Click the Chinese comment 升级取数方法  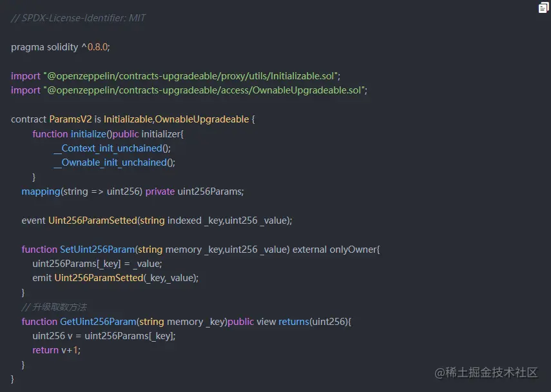54,307
